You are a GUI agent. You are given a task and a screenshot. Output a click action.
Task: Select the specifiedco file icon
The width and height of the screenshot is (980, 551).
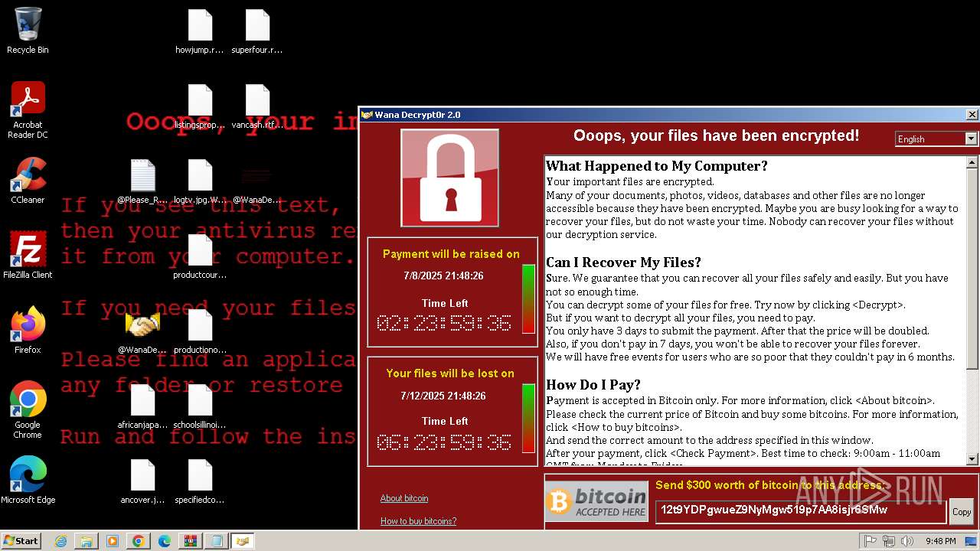[x=200, y=482]
